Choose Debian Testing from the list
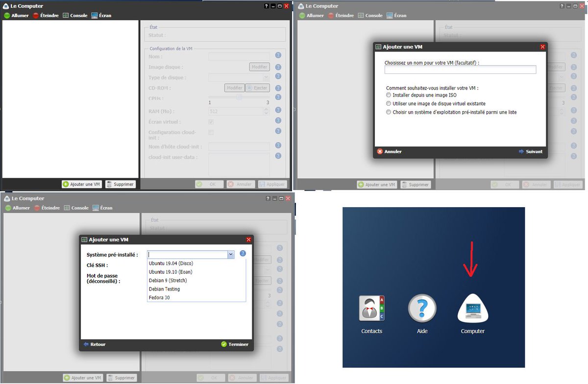 pos(196,289)
